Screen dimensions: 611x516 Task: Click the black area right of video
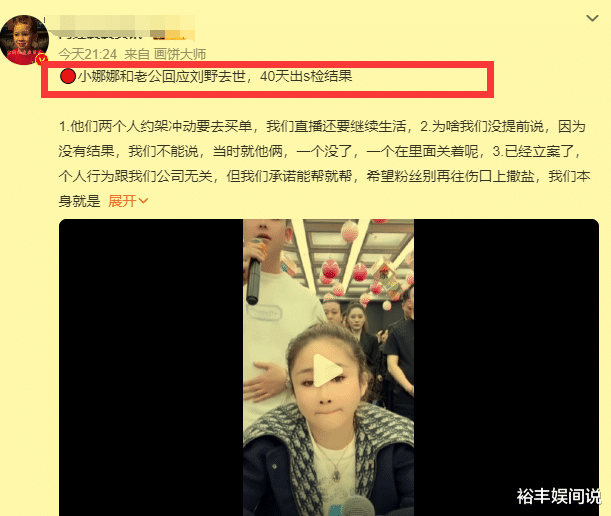click(x=506, y=351)
